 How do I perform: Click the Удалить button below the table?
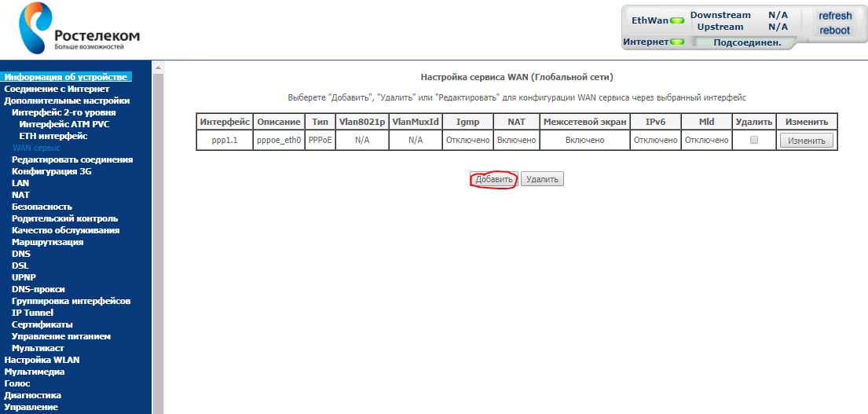(x=542, y=180)
